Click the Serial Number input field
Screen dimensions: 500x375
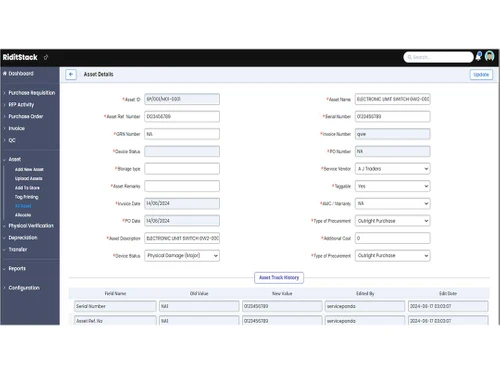(393, 116)
